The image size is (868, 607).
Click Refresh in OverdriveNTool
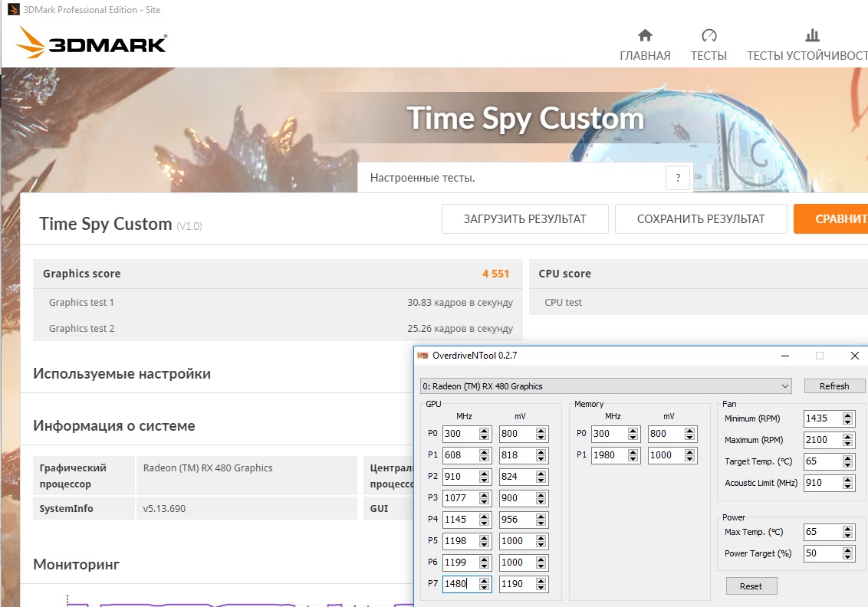pyautogui.click(x=834, y=386)
